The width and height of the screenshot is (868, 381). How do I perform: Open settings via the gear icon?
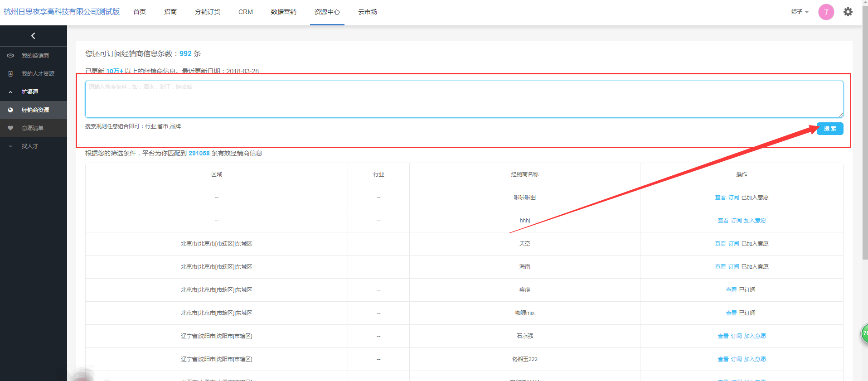(x=848, y=12)
